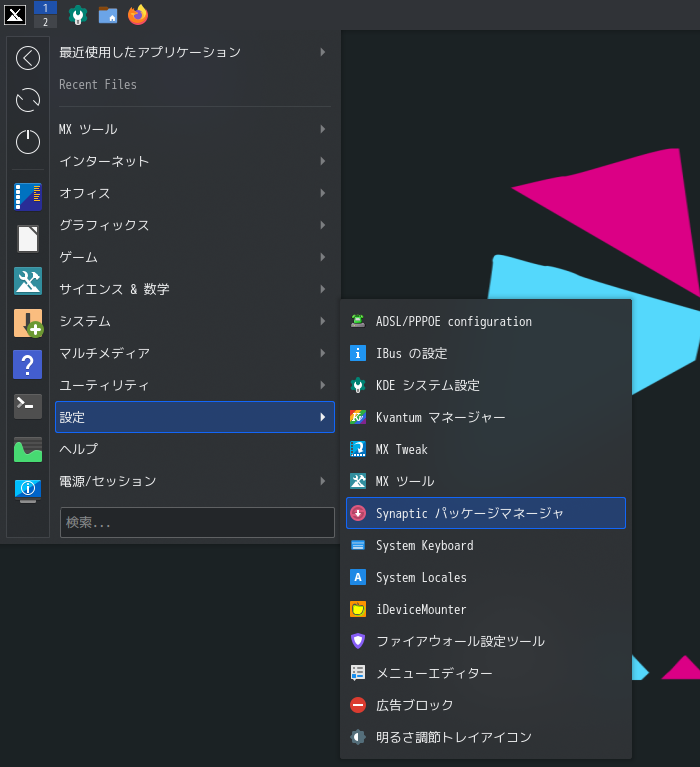Open the green system monitor graph icon
This screenshot has height=767, width=700.
pos(28,450)
